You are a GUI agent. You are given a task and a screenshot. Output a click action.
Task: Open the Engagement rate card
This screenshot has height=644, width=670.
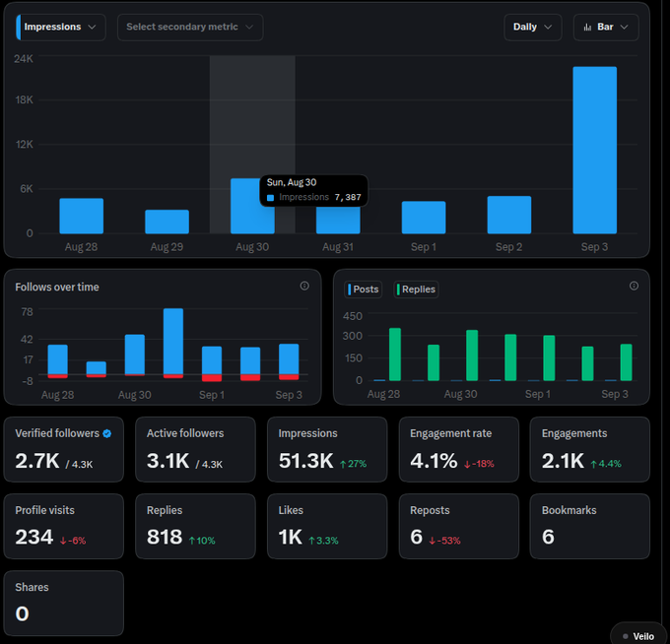(458, 449)
